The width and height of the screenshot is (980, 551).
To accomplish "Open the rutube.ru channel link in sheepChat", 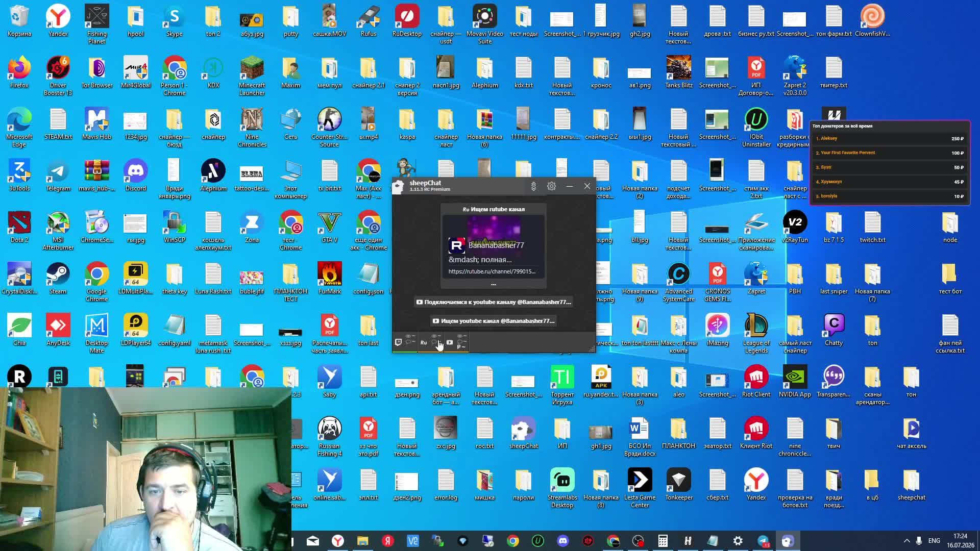I will (492, 271).
